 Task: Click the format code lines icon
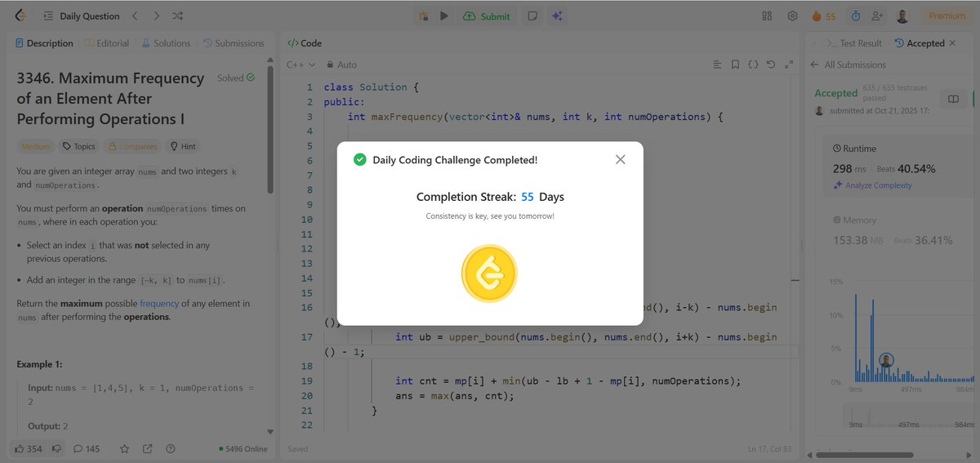[x=717, y=65]
